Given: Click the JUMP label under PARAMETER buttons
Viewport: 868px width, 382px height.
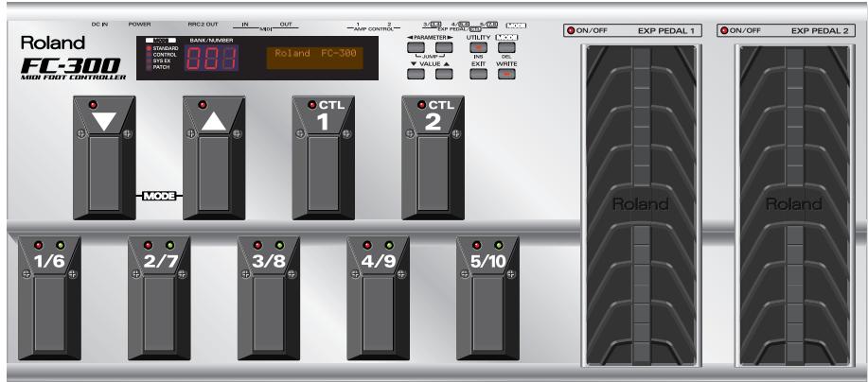Looking at the screenshot, I should point(430,57).
